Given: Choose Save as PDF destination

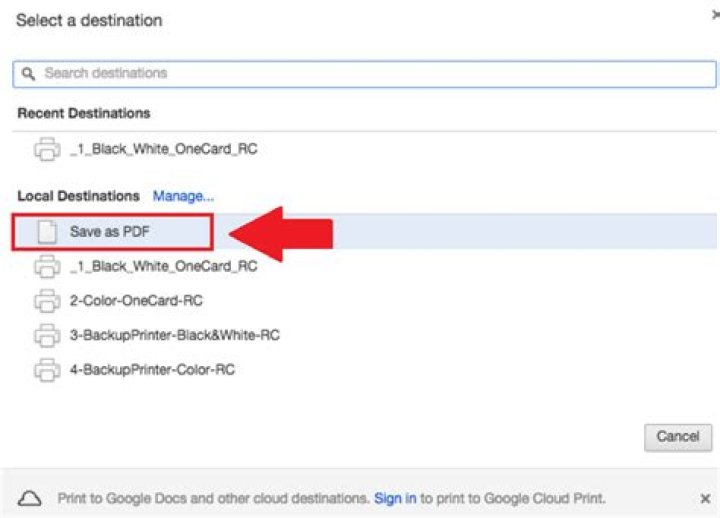Looking at the screenshot, I should point(365,231).
